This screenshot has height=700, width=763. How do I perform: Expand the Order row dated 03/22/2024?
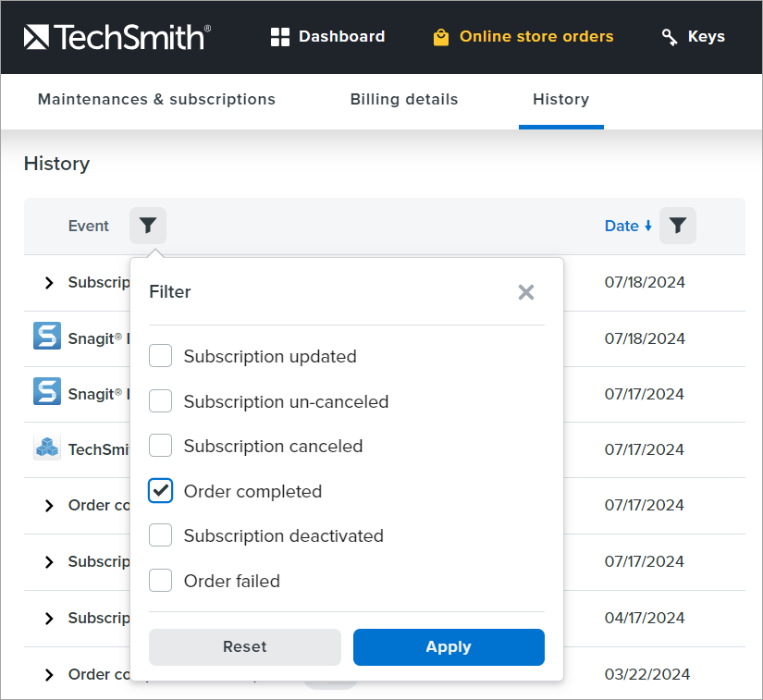(50, 675)
